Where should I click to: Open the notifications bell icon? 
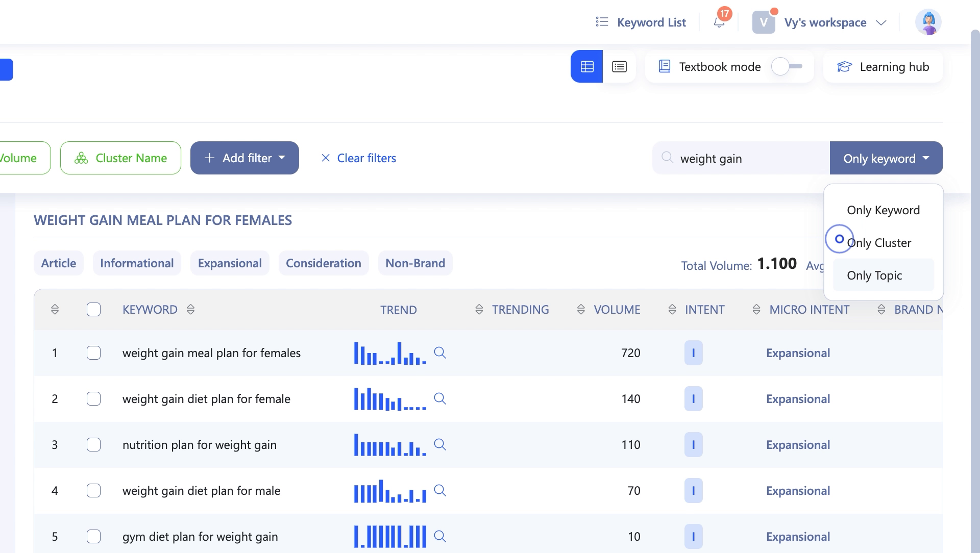pyautogui.click(x=719, y=22)
